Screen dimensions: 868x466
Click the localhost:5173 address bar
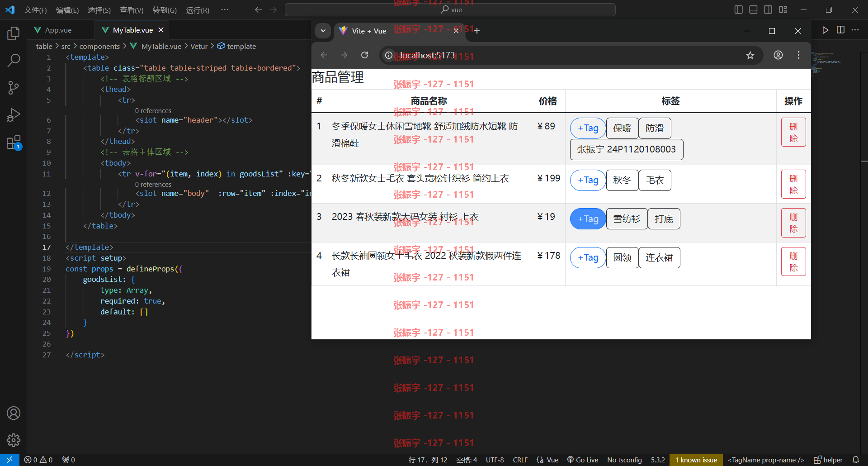[x=571, y=55]
